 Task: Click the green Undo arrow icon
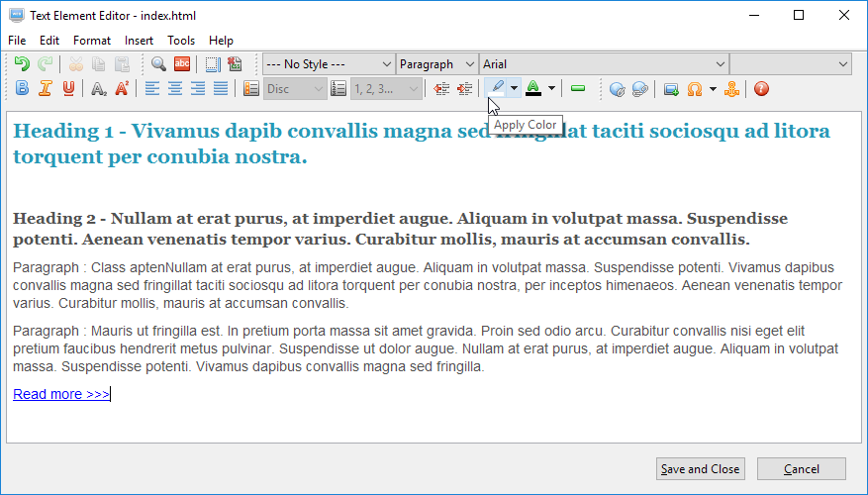click(22, 64)
